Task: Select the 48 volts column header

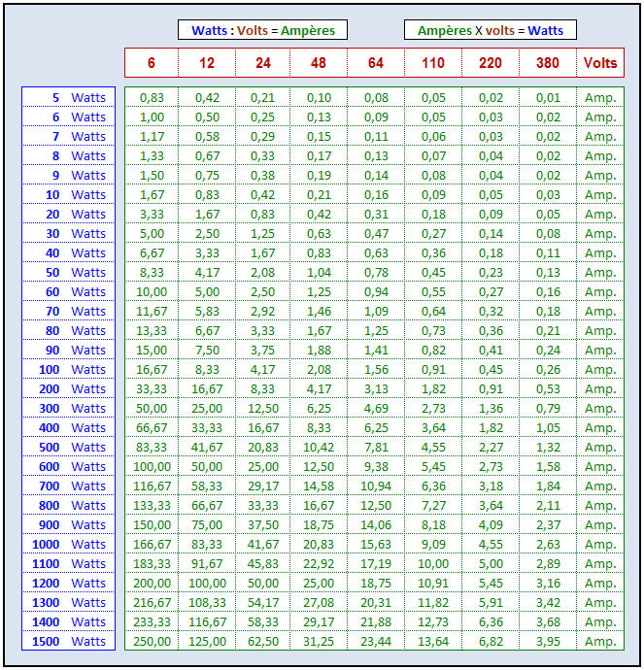Action: (319, 63)
